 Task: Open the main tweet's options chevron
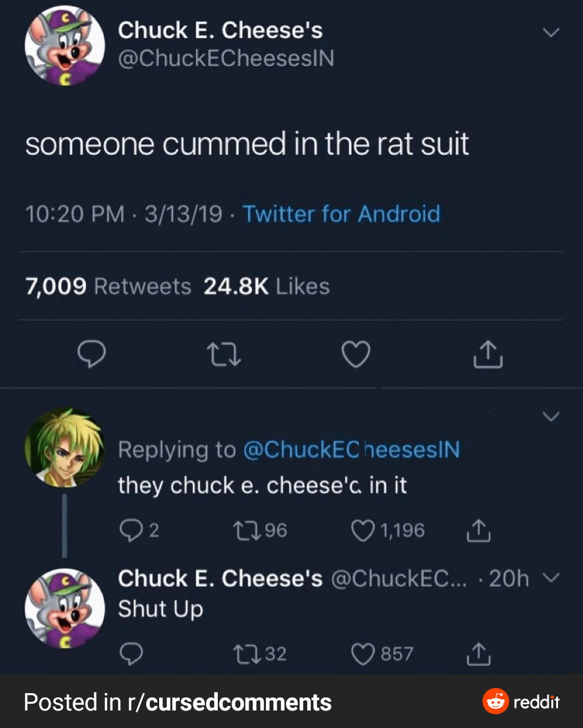coord(551,32)
